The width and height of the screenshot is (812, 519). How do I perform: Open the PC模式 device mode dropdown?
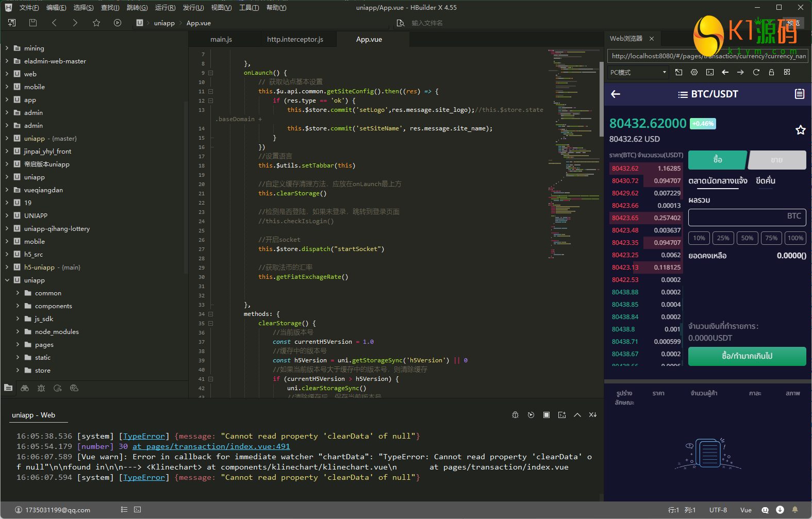pyautogui.click(x=638, y=72)
